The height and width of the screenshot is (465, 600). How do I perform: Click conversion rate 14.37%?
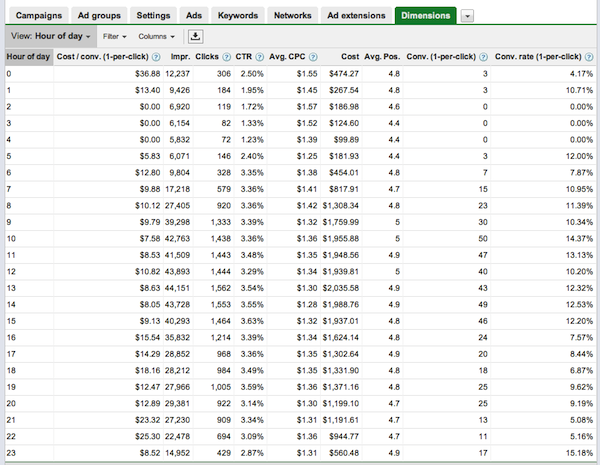[579, 238]
